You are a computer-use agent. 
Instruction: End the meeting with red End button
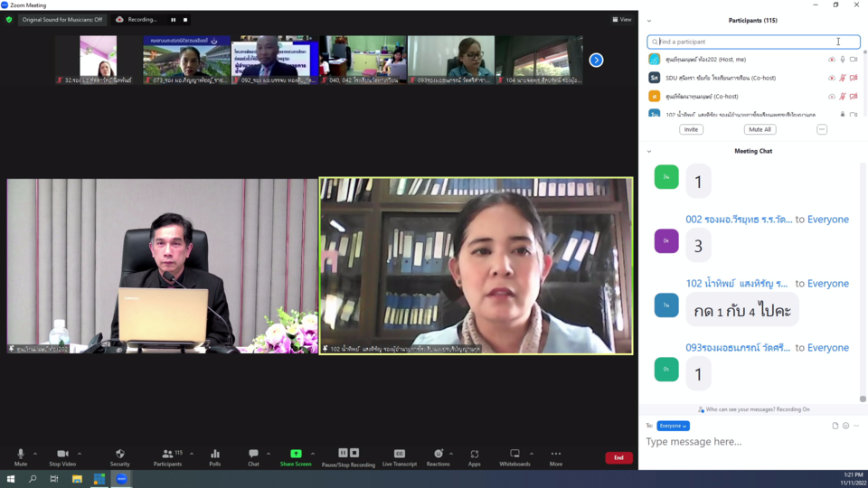pos(618,457)
